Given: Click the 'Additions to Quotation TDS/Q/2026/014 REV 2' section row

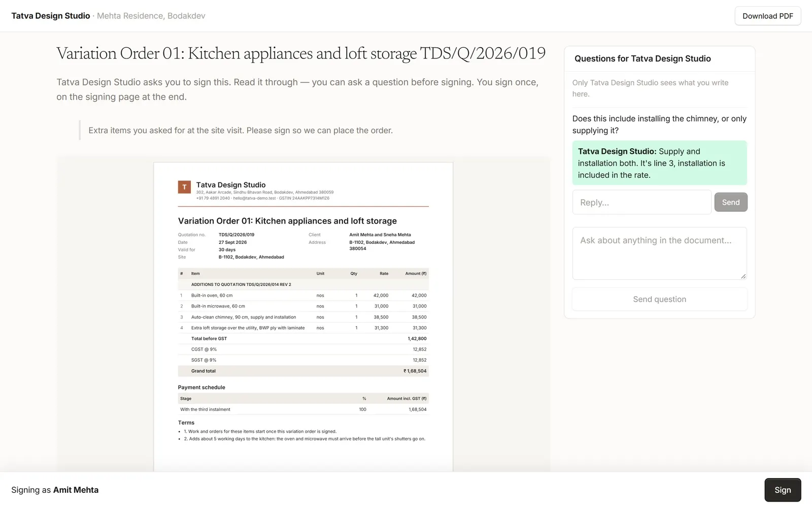Looking at the screenshot, I should pyautogui.click(x=303, y=284).
